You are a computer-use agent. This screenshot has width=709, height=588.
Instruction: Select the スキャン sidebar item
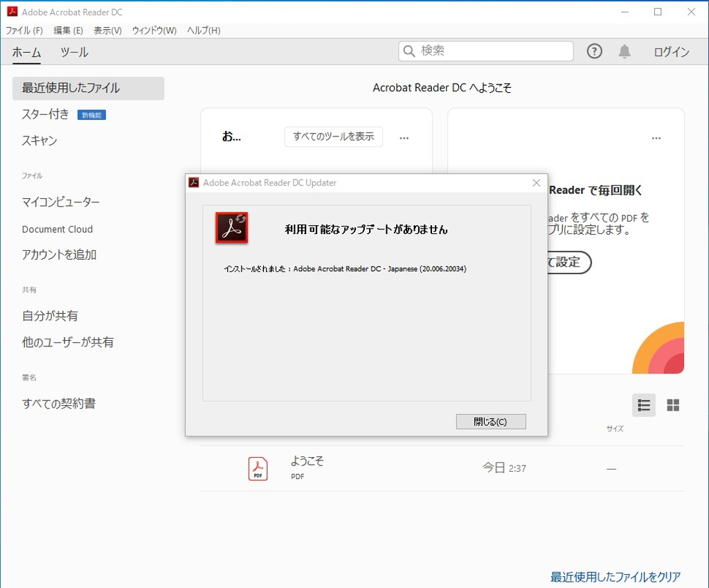[x=39, y=141]
